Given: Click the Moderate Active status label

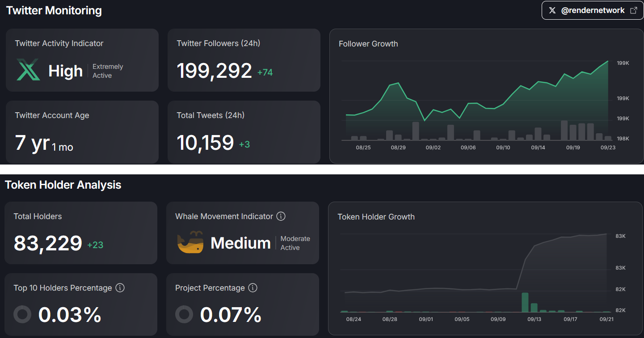Looking at the screenshot, I should (295, 243).
